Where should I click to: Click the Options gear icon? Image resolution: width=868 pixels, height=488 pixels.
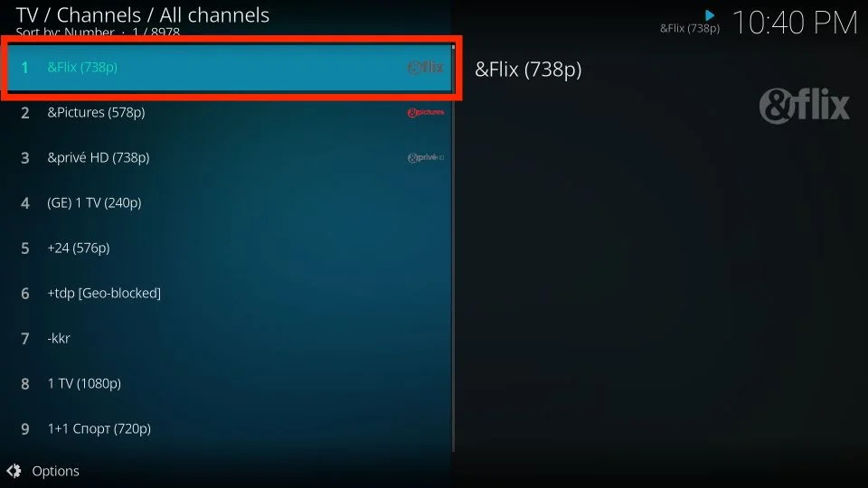(x=14, y=471)
